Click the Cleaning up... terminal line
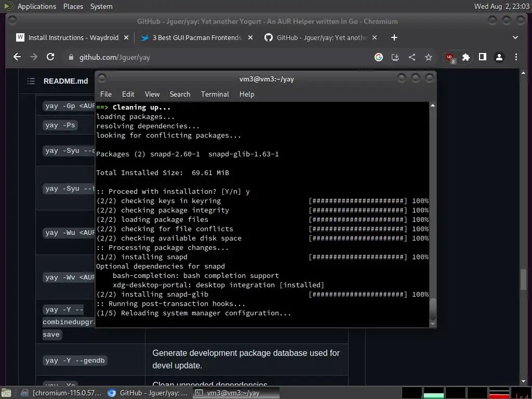This screenshot has height=399, width=532. coord(134,107)
